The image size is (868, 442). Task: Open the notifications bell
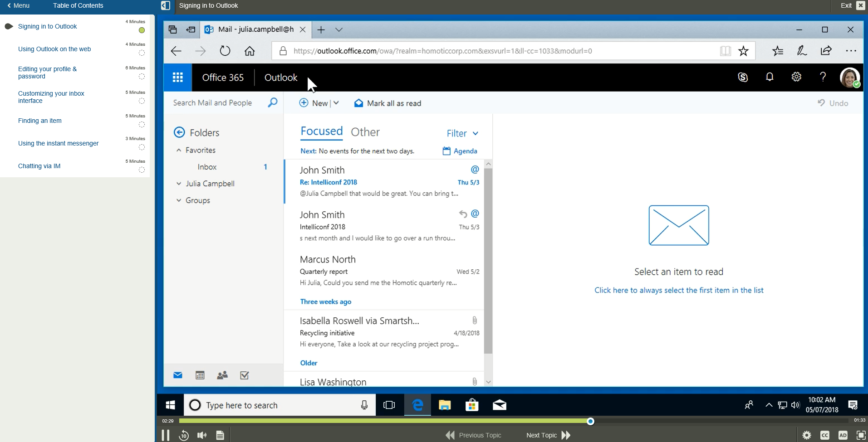(770, 77)
